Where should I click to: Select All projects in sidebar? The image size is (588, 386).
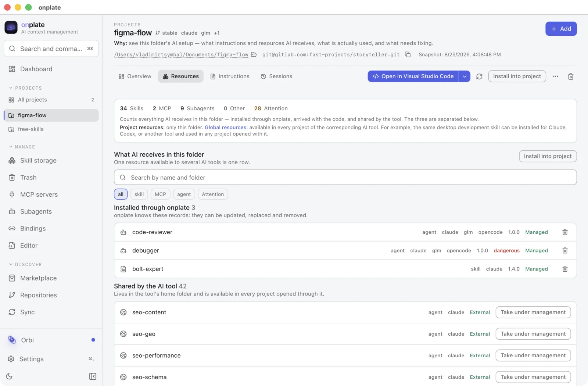pyautogui.click(x=51, y=100)
